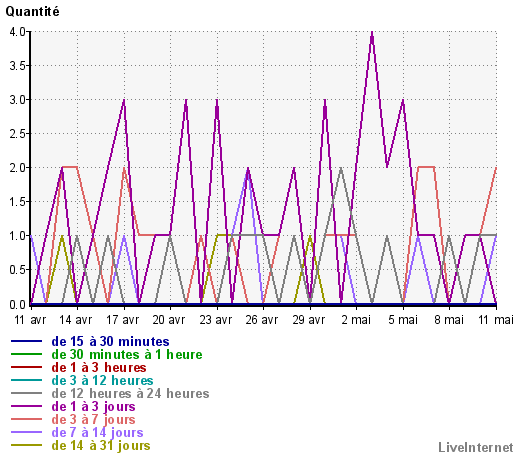
Task: Click the 'de 1 à 3 jours' legend label
Action: 93,407
